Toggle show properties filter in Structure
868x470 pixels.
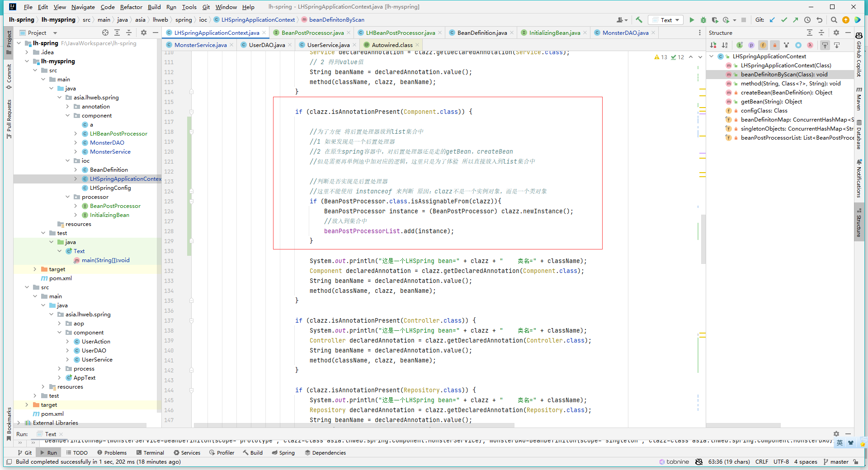(751, 45)
